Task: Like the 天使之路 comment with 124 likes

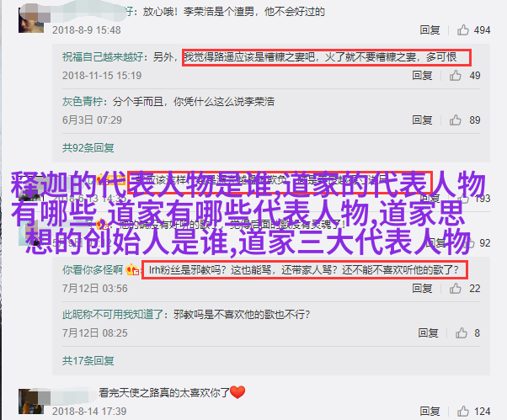Action: 462,412
